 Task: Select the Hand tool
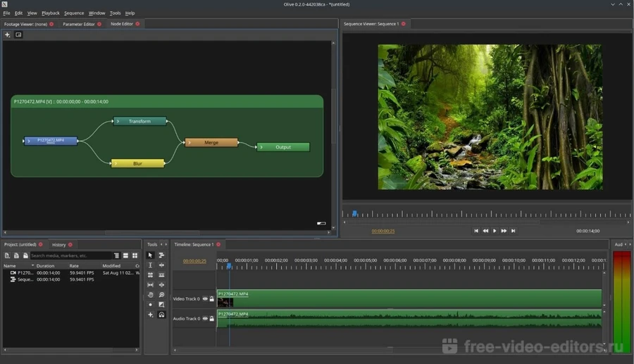click(150, 294)
